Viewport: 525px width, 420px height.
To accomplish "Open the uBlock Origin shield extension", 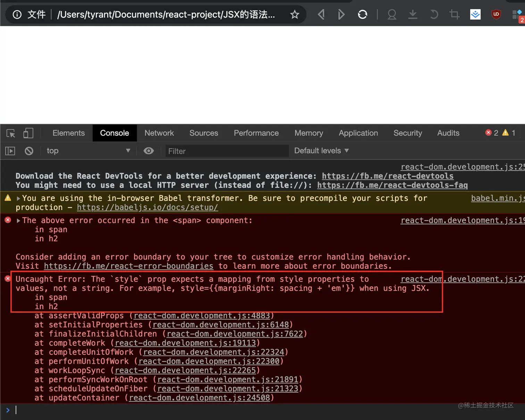I will pyautogui.click(x=496, y=15).
